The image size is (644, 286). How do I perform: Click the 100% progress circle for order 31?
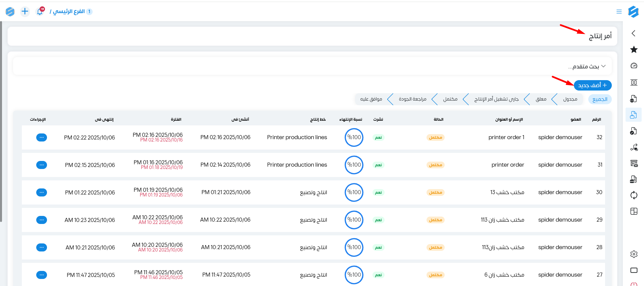click(x=354, y=165)
